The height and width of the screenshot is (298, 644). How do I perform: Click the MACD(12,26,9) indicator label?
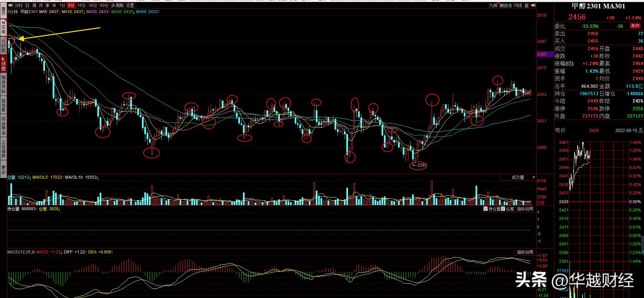point(21,252)
